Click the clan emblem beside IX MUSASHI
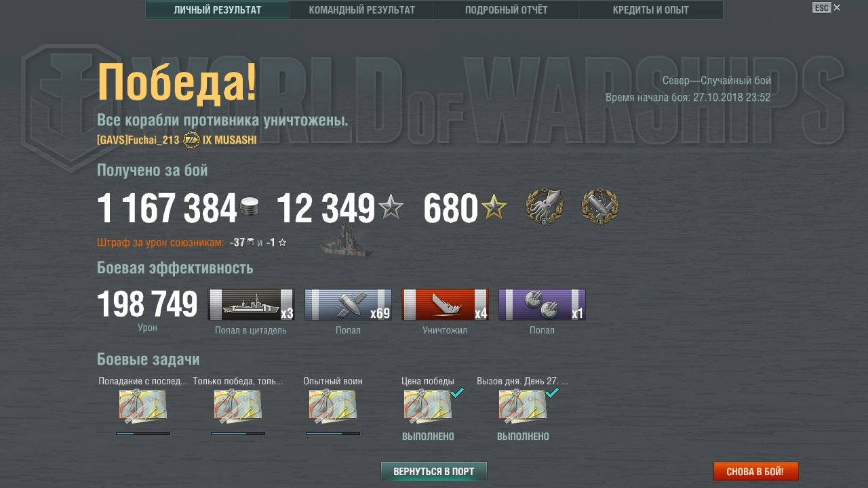The image size is (868, 488). pos(192,140)
